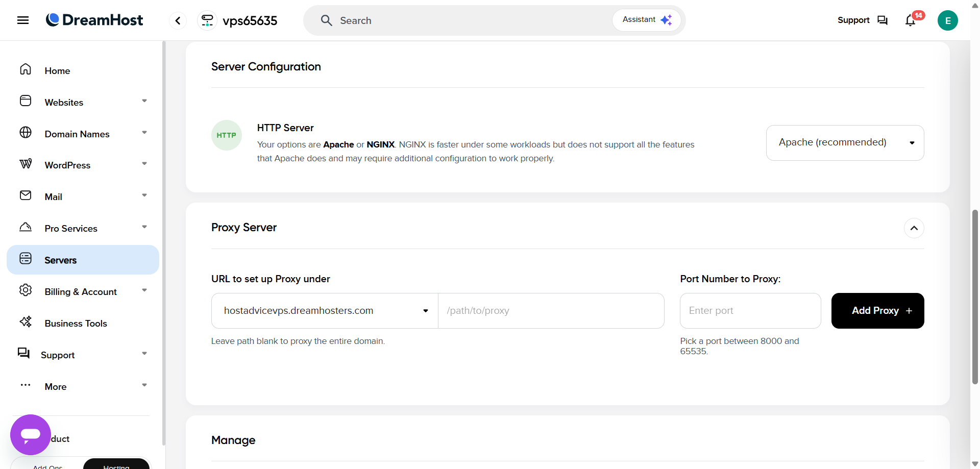Select Servers in the sidebar

coord(83,260)
